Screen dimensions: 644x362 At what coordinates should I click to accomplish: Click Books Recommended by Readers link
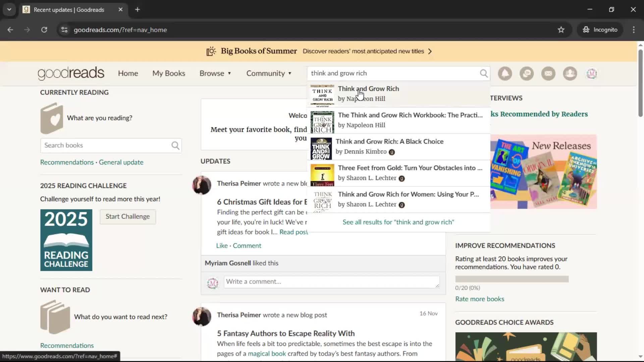click(x=539, y=114)
